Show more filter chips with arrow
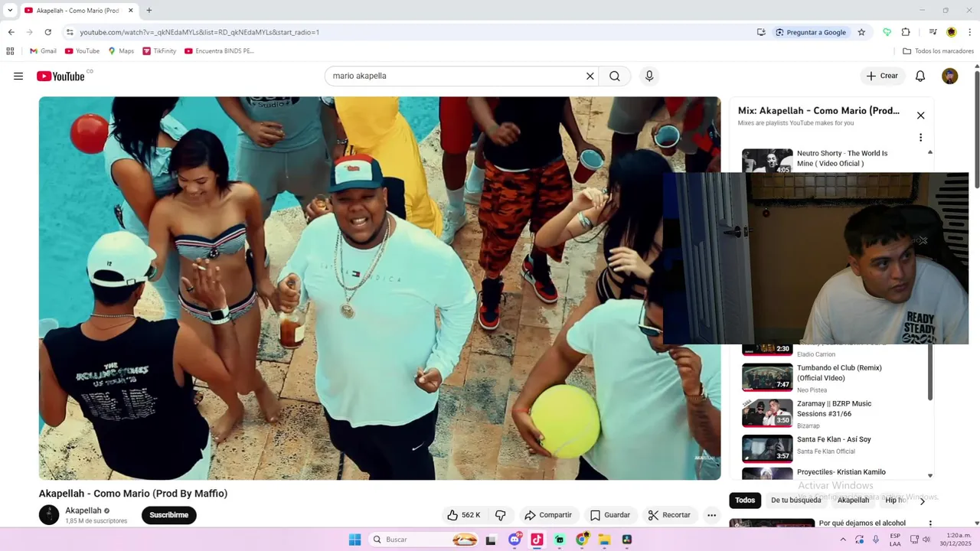The width and height of the screenshot is (980, 551). [922, 500]
